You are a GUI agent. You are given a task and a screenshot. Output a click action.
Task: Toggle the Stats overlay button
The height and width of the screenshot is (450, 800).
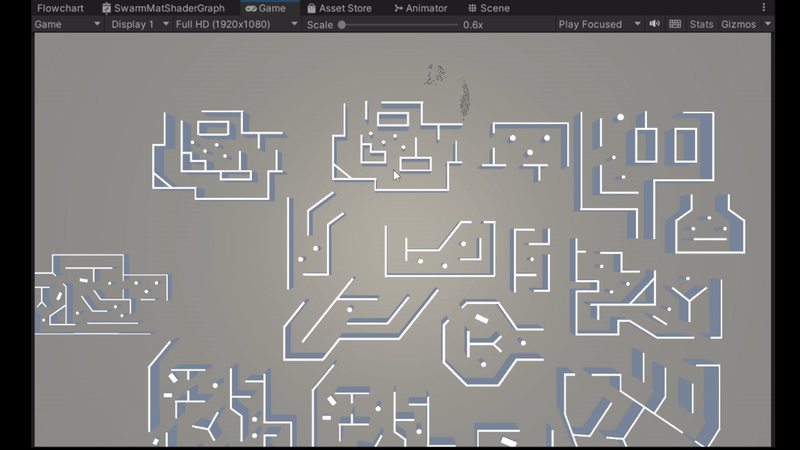pos(701,24)
